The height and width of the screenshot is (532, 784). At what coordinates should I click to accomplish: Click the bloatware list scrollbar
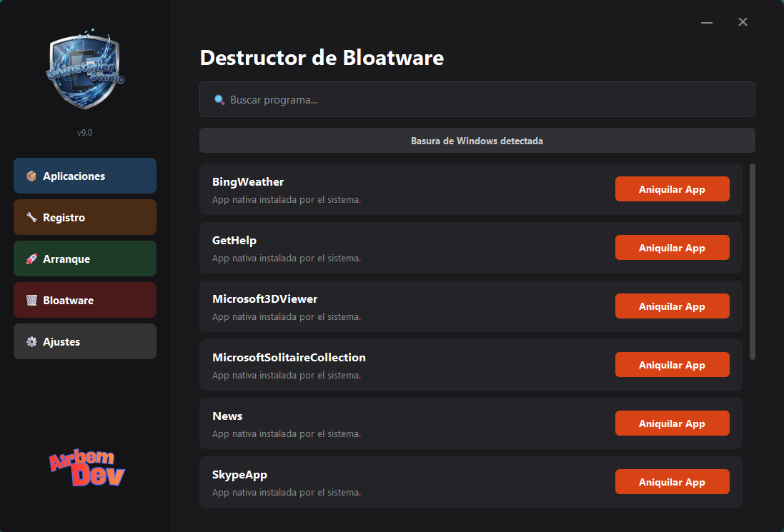(752, 261)
